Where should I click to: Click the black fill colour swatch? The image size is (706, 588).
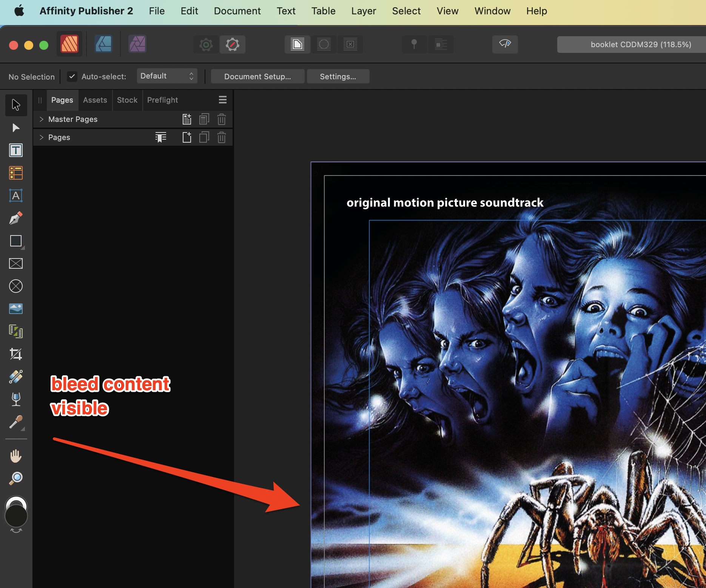(x=16, y=516)
